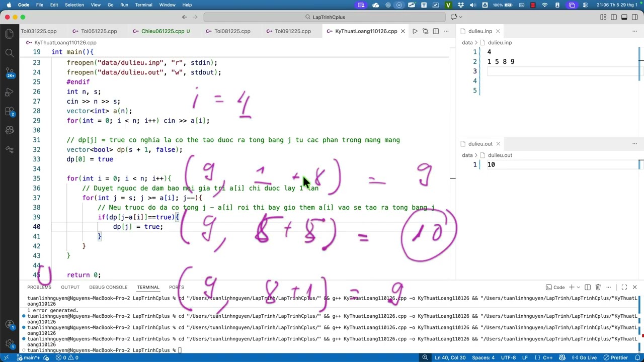Viewport: 644px width, 362px height.
Task: Open more actions for KyThuatLoang editor group
Action: point(446,31)
